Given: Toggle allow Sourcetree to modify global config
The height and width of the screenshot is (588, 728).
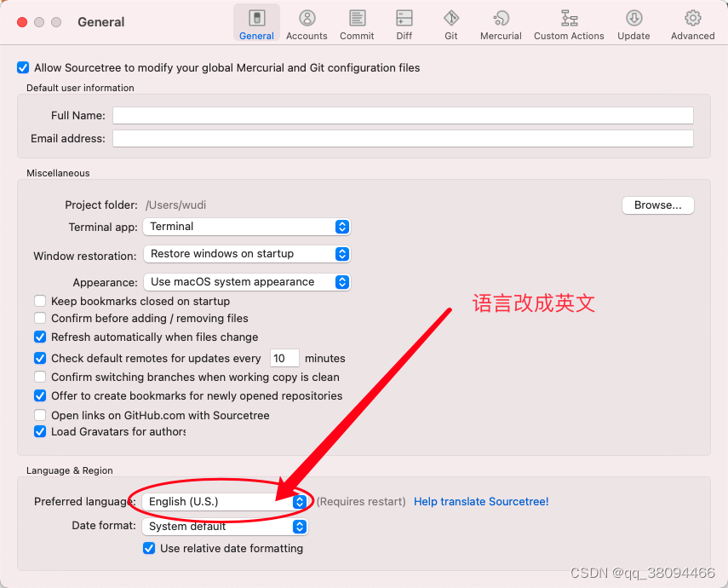Looking at the screenshot, I should [x=22, y=67].
